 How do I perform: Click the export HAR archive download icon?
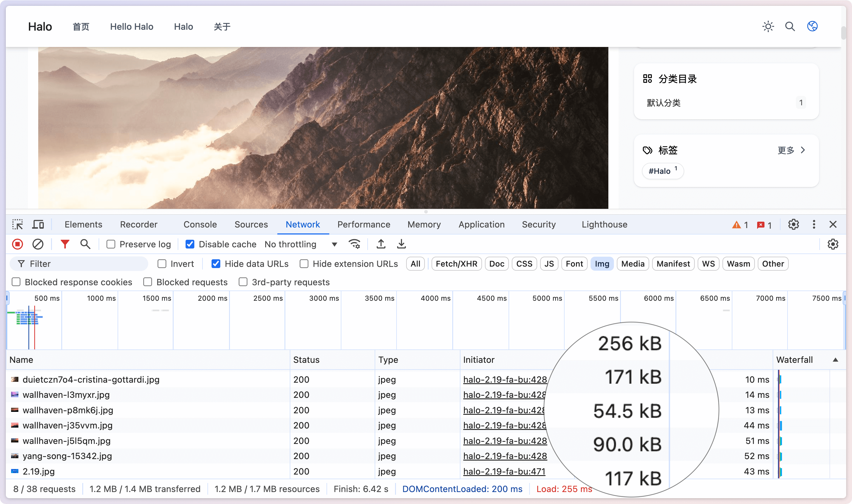(401, 244)
